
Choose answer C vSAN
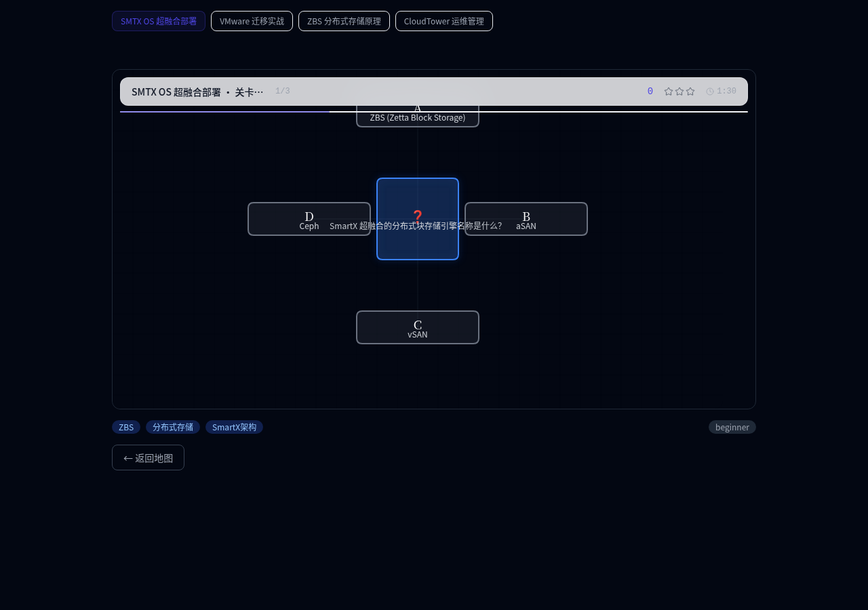click(418, 327)
